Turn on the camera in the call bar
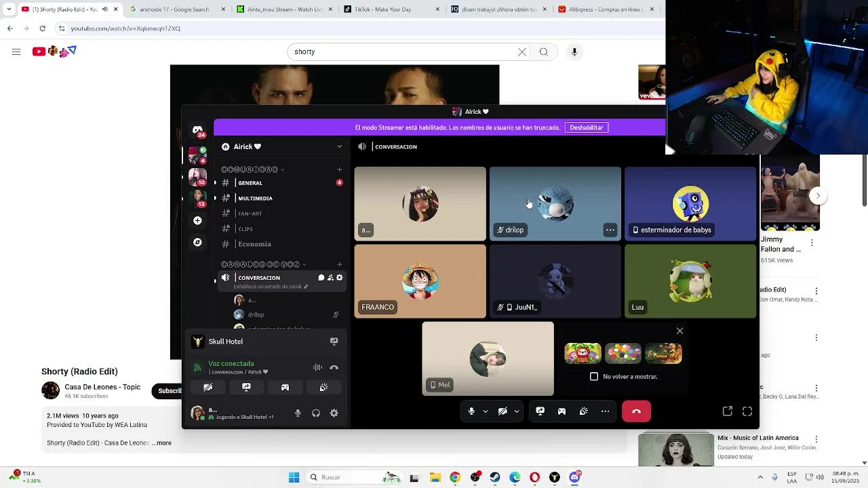868x488 pixels. point(502,411)
